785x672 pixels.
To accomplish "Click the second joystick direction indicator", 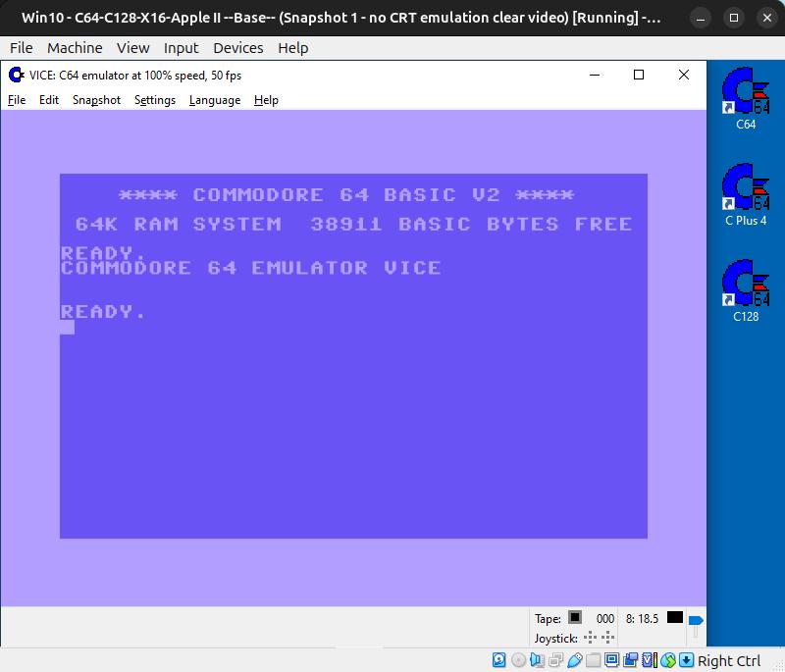I will 607,638.
